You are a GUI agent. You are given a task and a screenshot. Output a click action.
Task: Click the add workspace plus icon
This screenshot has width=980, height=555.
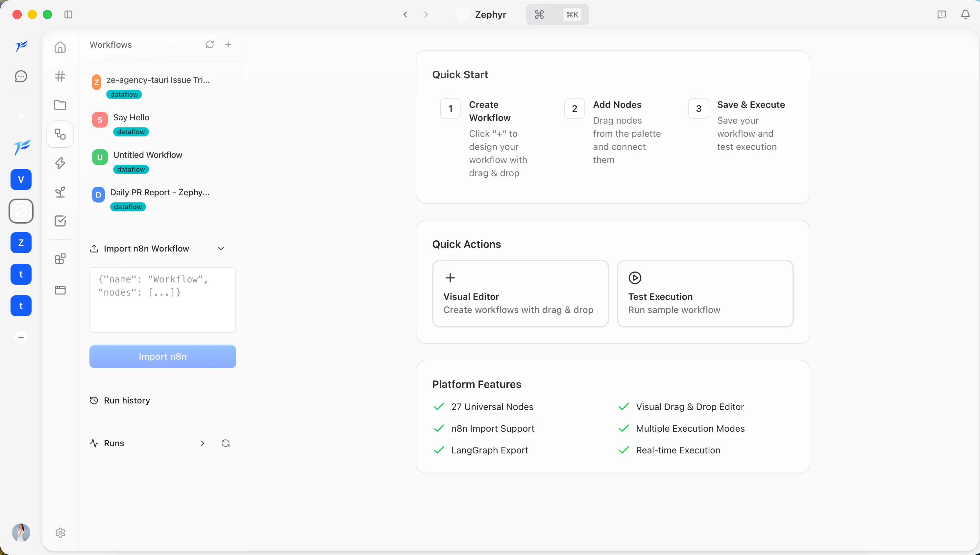coord(21,337)
